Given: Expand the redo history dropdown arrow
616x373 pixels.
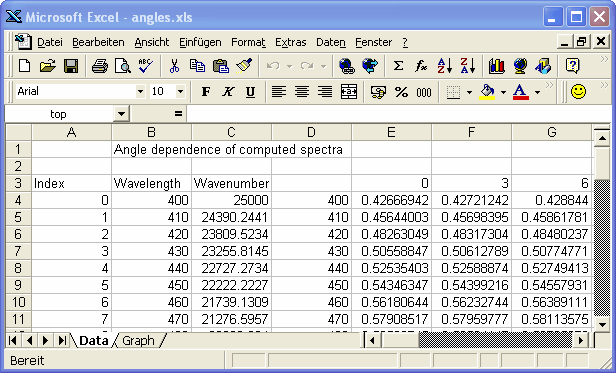Looking at the screenshot, I should [x=324, y=66].
